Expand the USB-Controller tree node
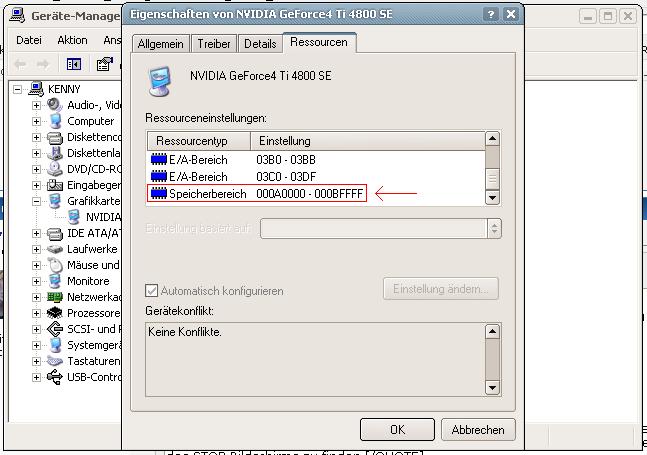Image resolution: width=647 pixels, height=455 pixels. coord(36,377)
